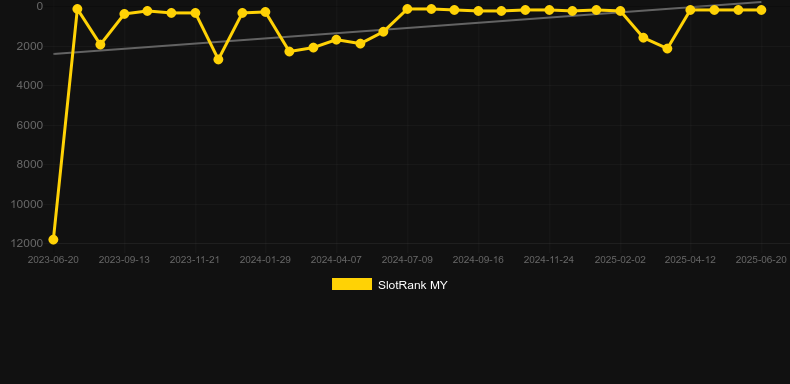The image size is (790, 384).
Task: Select the data point above the 2023-09-13 label
Action: (x=124, y=14)
